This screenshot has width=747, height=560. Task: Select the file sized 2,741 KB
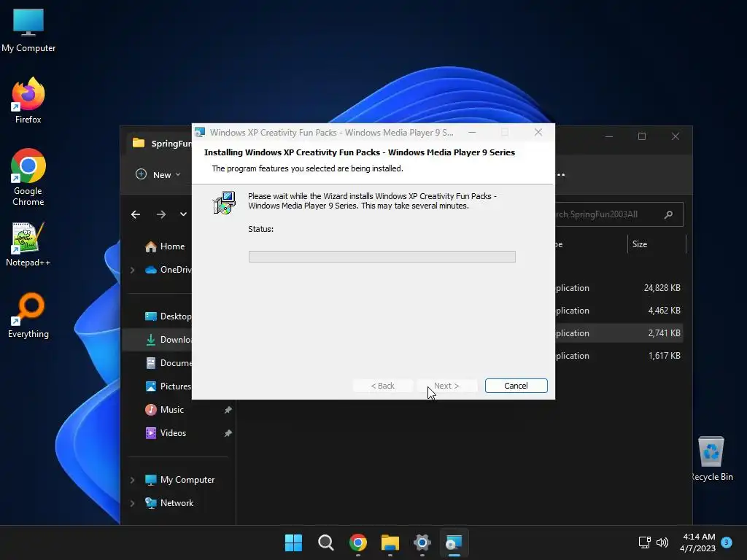click(x=619, y=333)
